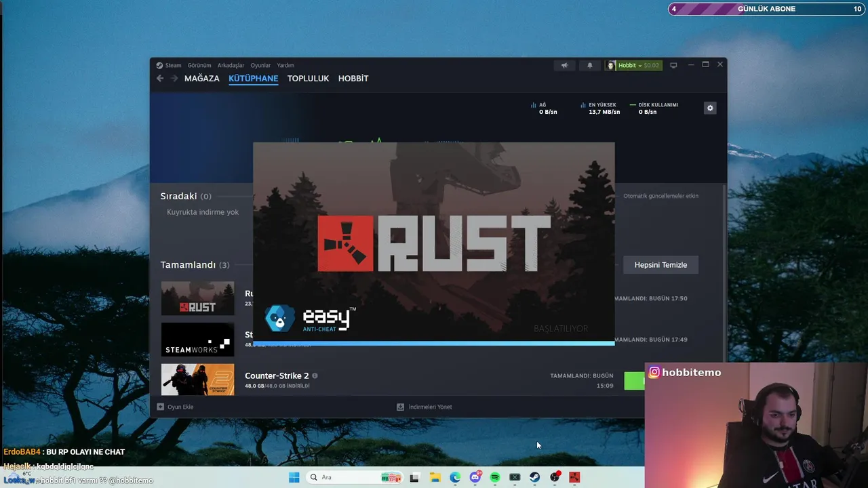Click the Steam logo in title bar

point(159,66)
